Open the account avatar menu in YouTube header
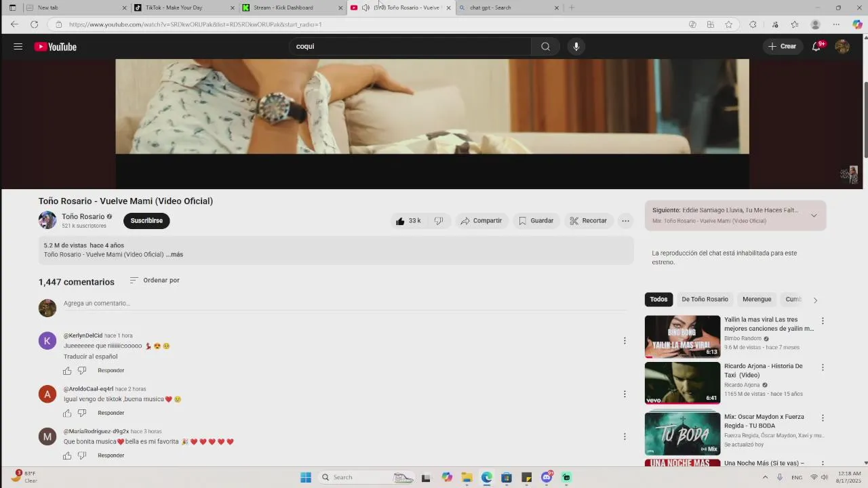This screenshot has height=488, width=868. pyautogui.click(x=842, y=47)
